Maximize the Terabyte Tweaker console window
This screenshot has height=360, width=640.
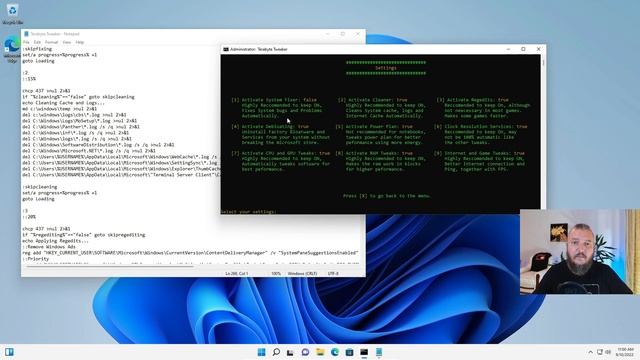click(523, 49)
